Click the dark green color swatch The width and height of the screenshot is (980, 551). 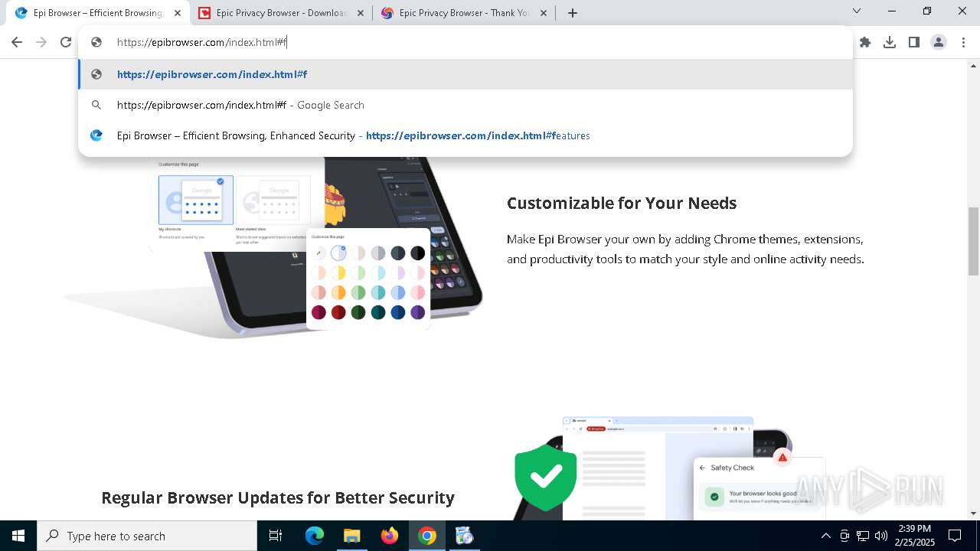tap(358, 312)
